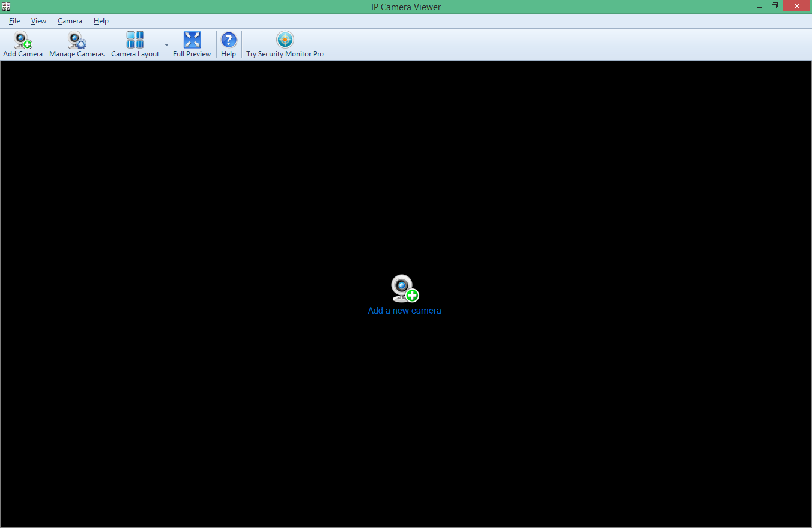This screenshot has height=528, width=812.
Task: Click the Add Camera toolbar icon
Action: (x=23, y=40)
